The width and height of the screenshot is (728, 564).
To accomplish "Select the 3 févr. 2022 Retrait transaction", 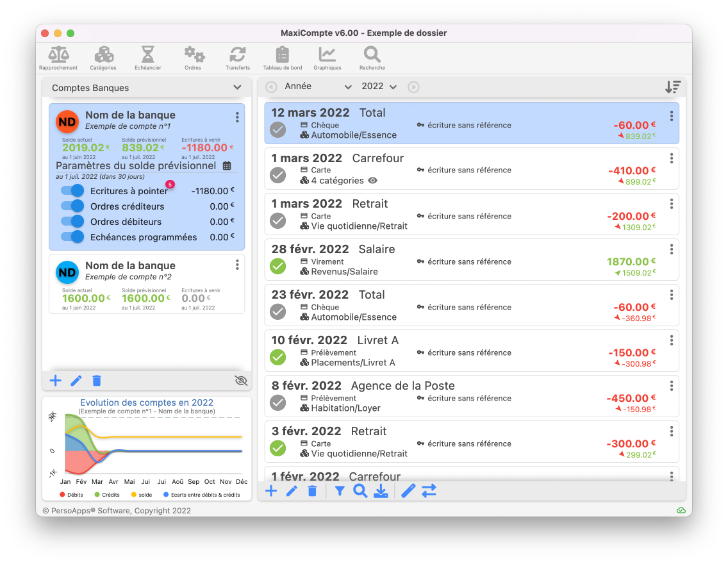I will 472,442.
